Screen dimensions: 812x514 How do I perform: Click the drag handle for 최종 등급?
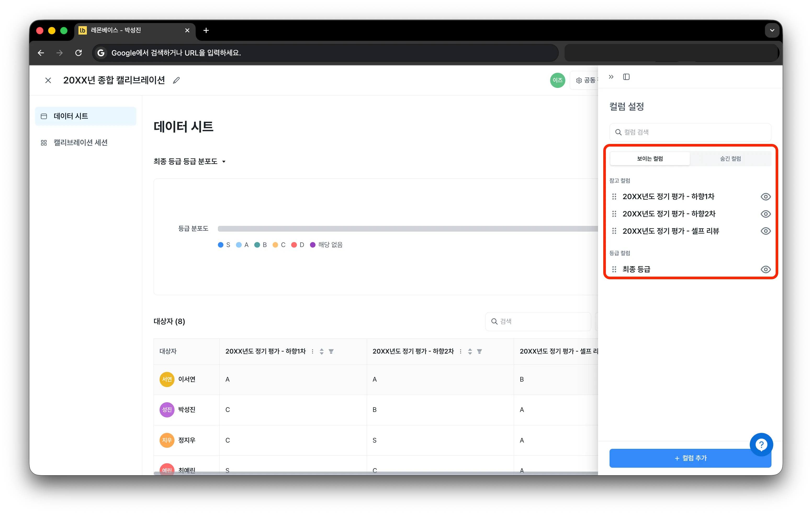(x=614, y=270)
